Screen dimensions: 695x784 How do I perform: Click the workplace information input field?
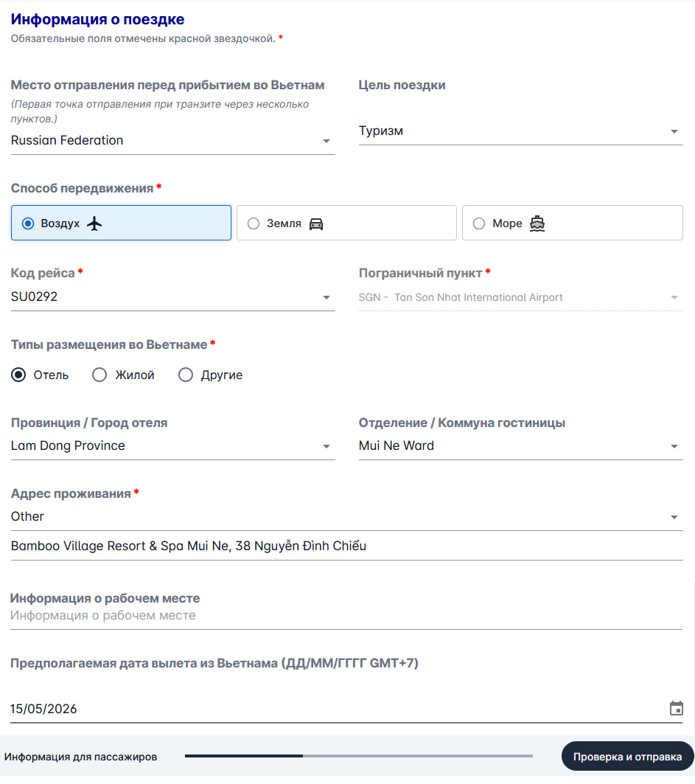(x=346, y=616)
